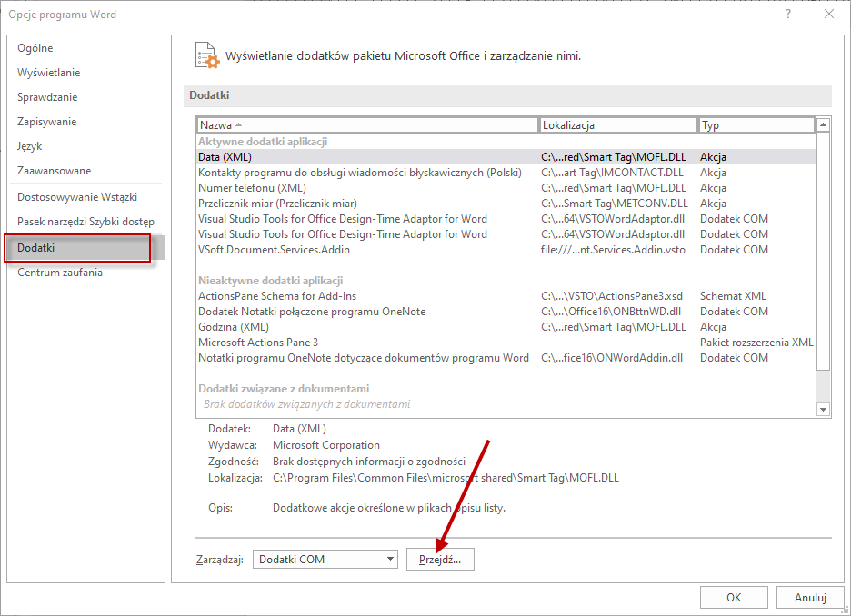Screen dimensions: 851x616
Task: Select Pasek narzędzi Szybki dostęp
Action: (85, 222)
